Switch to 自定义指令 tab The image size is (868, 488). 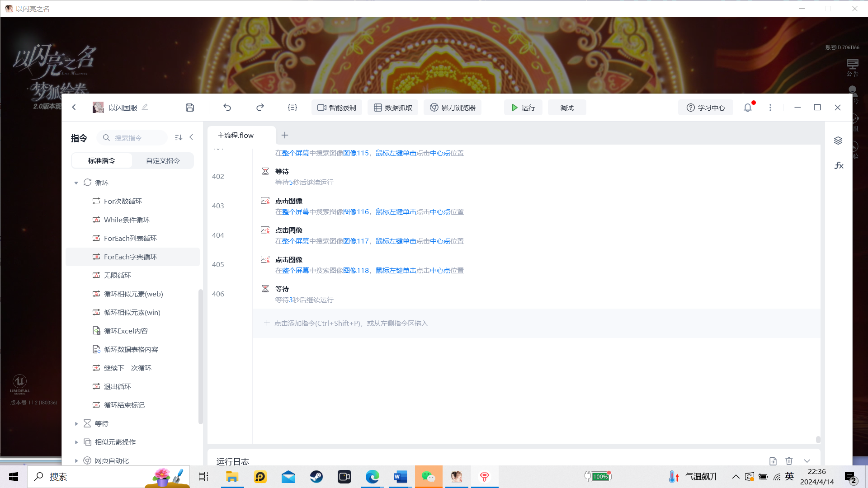click(163, 160)
